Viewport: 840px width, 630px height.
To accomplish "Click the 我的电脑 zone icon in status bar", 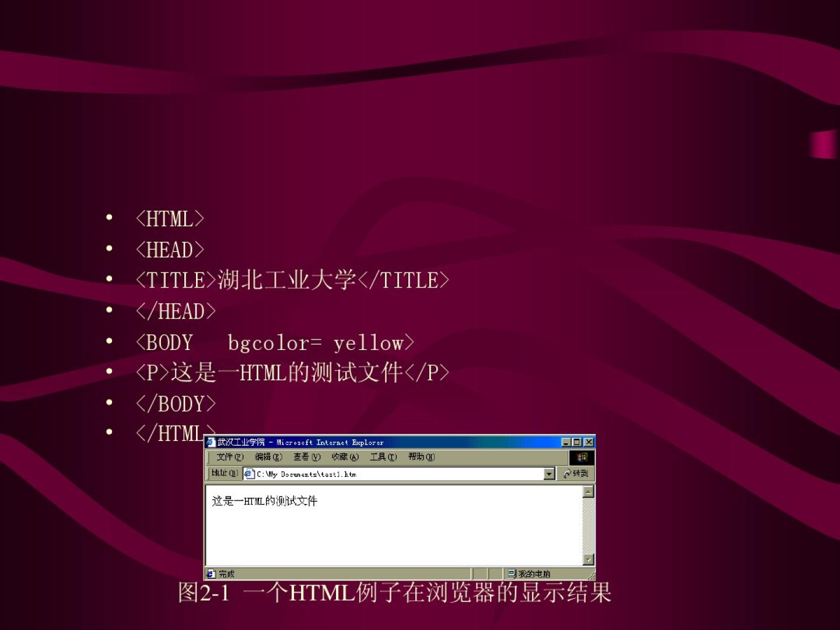I will tap(512, 574).
